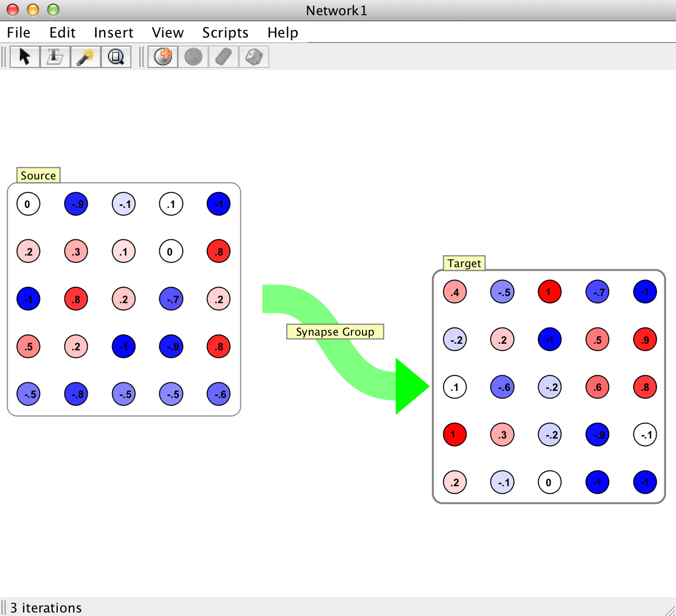
Task: Open the Scripts menu
Action: click(x=225, y=32)
